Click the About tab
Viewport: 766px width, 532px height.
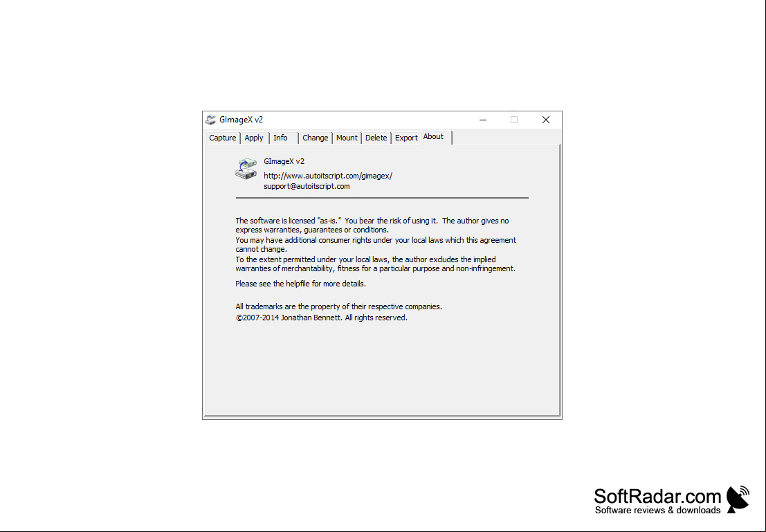click(436, 137)
